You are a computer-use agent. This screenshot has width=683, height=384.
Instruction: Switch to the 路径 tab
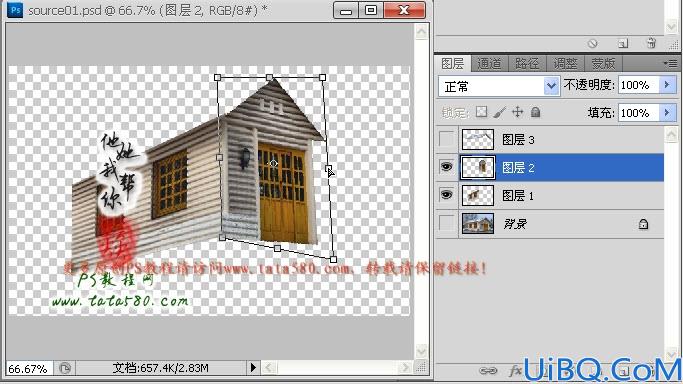(527, 64)
